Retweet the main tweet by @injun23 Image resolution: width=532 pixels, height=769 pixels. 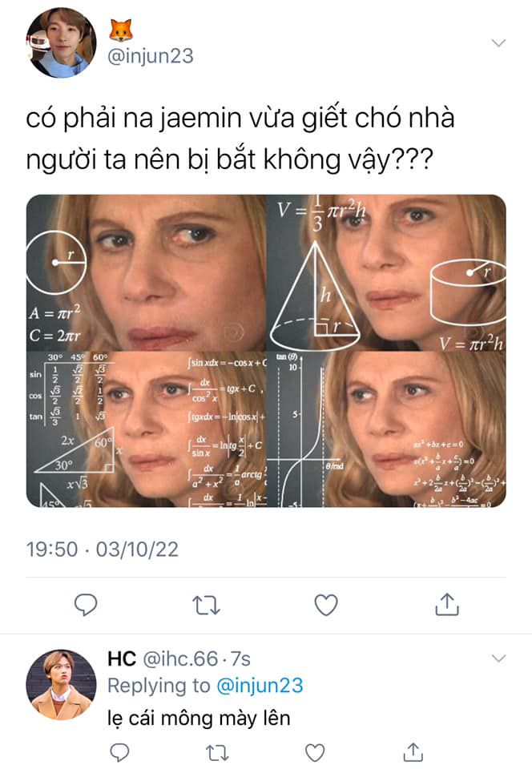point(206,606)
